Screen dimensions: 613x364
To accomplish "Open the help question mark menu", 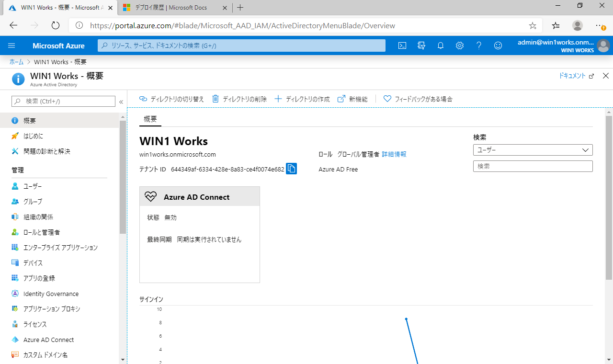I will 479,45.
